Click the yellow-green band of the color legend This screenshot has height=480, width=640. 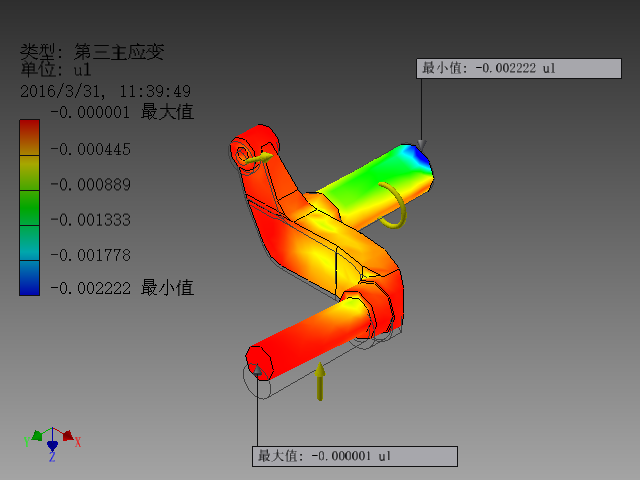click(29, 173)
